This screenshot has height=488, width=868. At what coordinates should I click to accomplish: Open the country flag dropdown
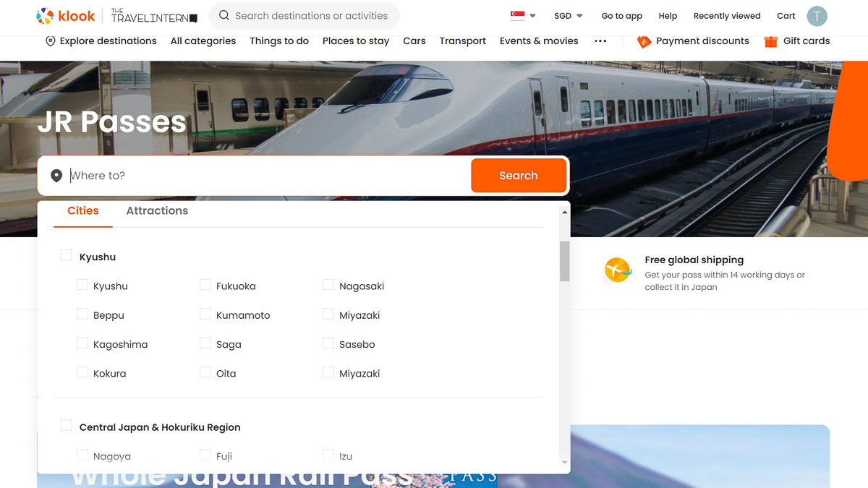click(523, 16)
